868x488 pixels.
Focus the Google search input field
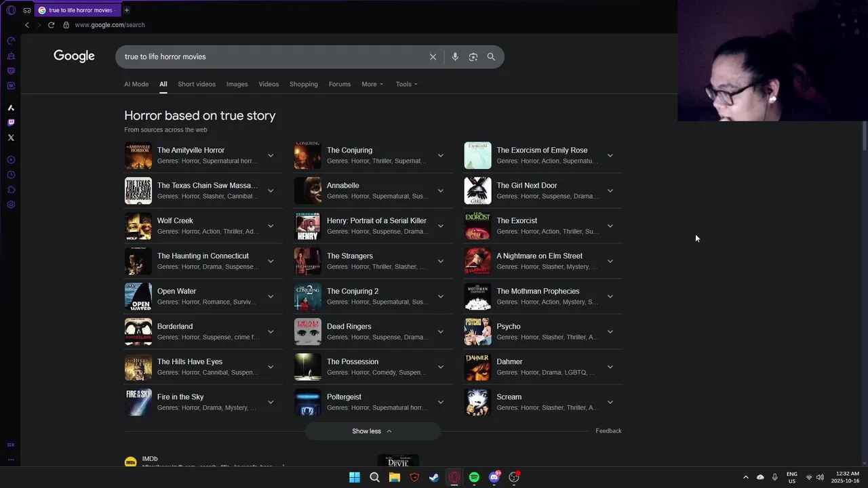coord(271,57)
